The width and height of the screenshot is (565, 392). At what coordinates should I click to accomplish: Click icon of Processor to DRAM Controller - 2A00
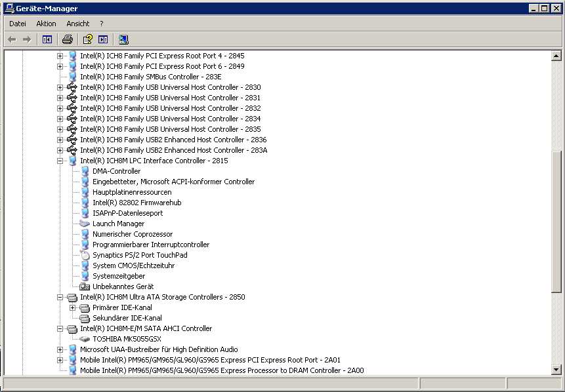coord(72,370)
